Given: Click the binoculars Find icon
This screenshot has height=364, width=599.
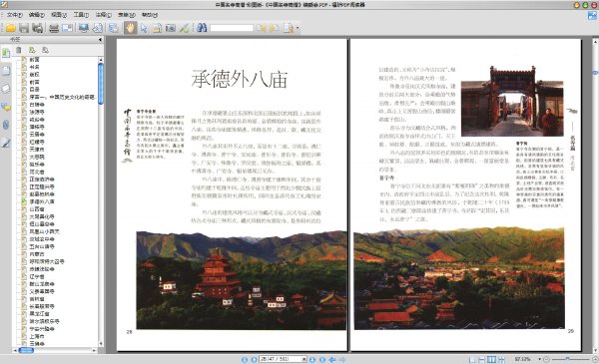Looking at the screenshot, I should tap(202, 28).
